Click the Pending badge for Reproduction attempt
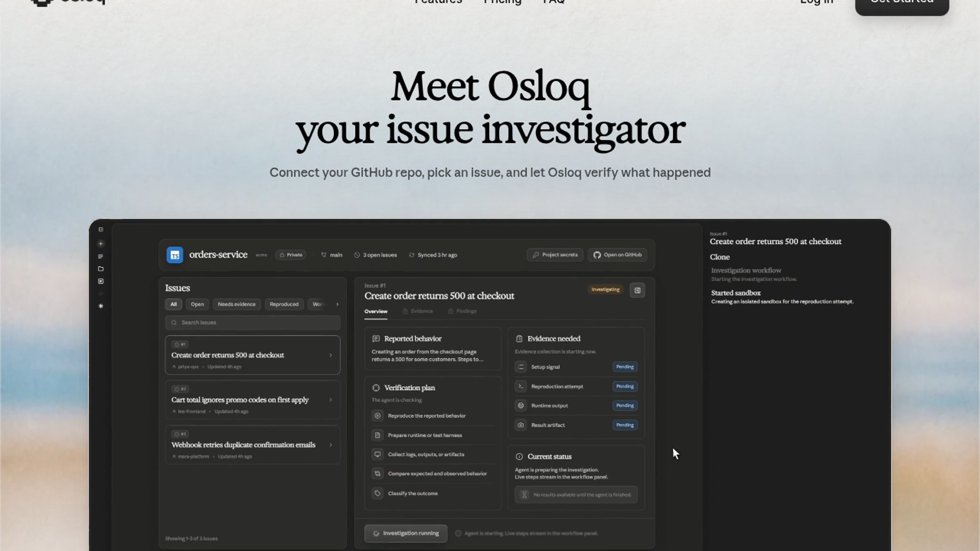980x551 pixels. click(x=625, y=386)
